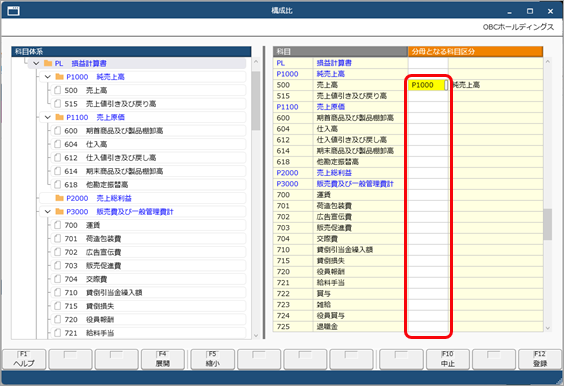Select tree item 604 仕入高

tap(148, 144)
